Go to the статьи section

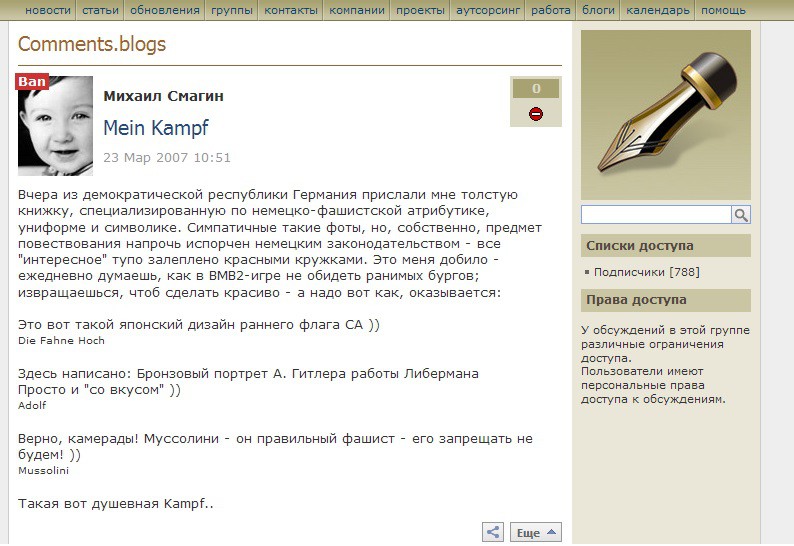[100, 11]
